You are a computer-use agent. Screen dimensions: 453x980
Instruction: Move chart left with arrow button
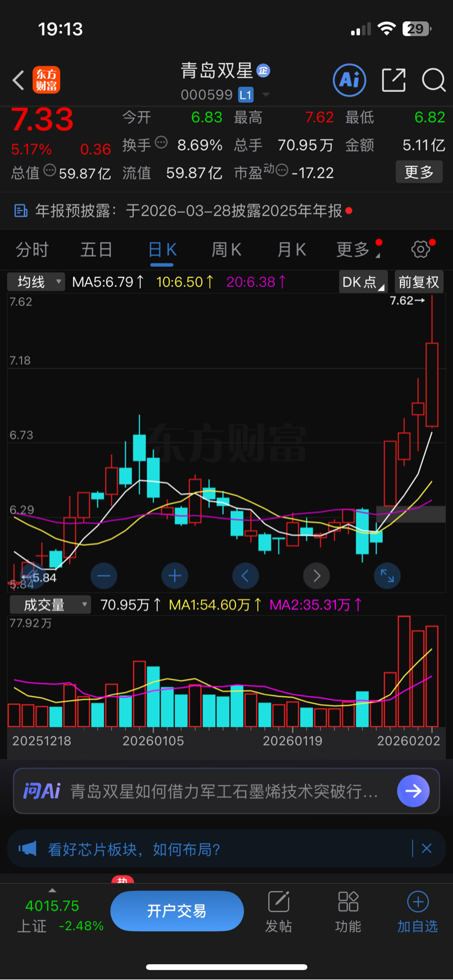(245, 576)
